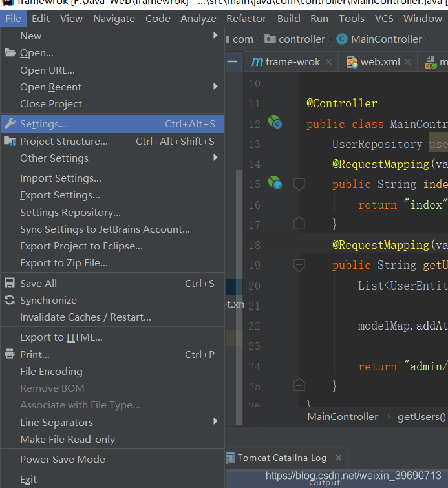Viewport: 448px width, 488px height.
Task: Open the Tools menu
Action: 352,19
